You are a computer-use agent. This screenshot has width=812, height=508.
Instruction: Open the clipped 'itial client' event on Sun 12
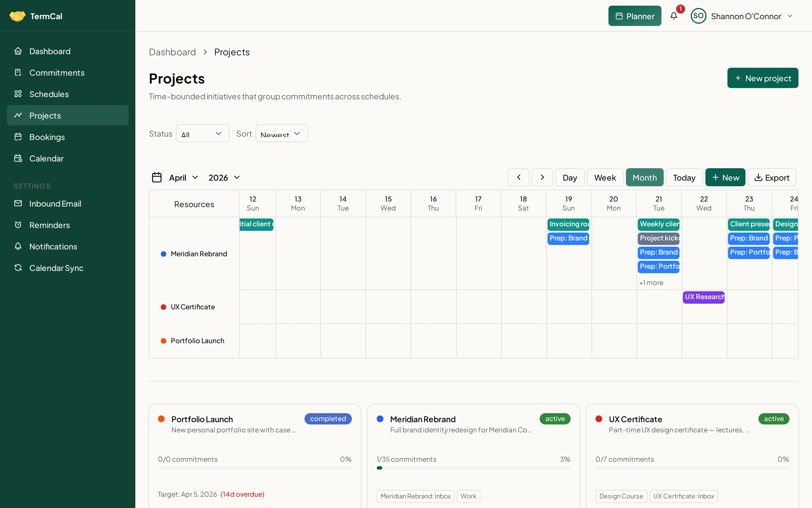click(256, 224)
